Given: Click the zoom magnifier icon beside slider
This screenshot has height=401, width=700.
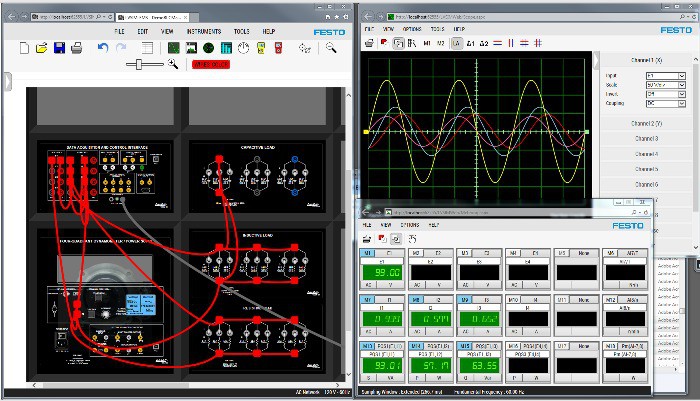Looking at the screenshot, I should (173, 64).
